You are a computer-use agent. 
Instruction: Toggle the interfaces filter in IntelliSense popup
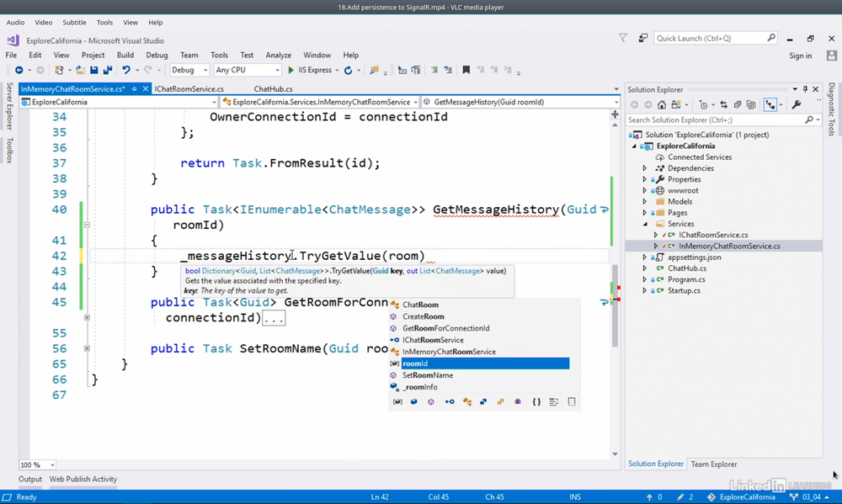coord(449,402)
